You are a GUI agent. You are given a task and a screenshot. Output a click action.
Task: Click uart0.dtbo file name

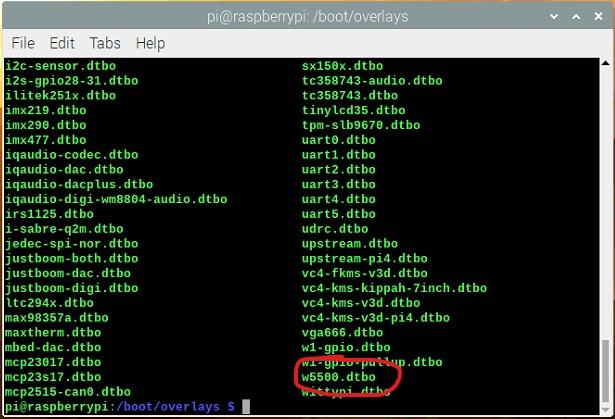tap(339, 140)
